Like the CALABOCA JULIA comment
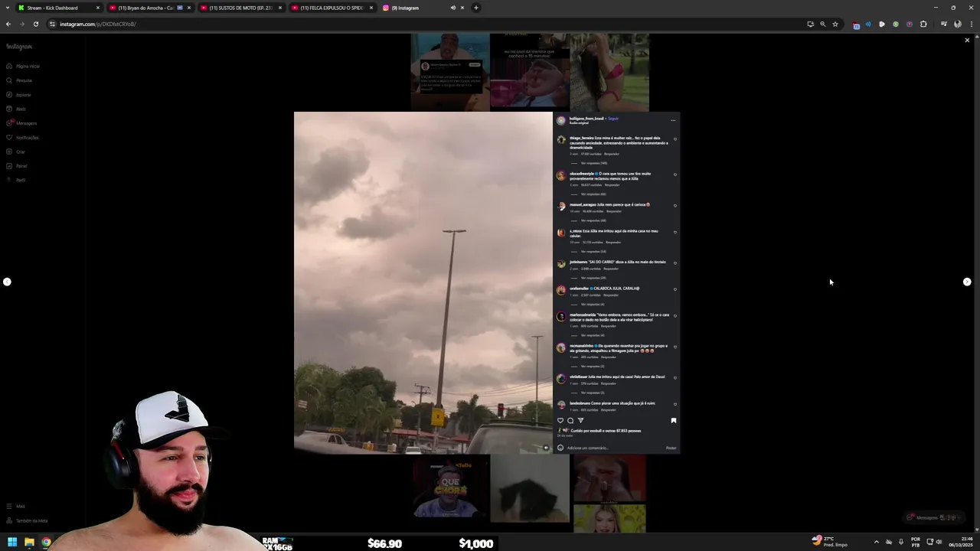The image size is (980, 551). (675, 289)
